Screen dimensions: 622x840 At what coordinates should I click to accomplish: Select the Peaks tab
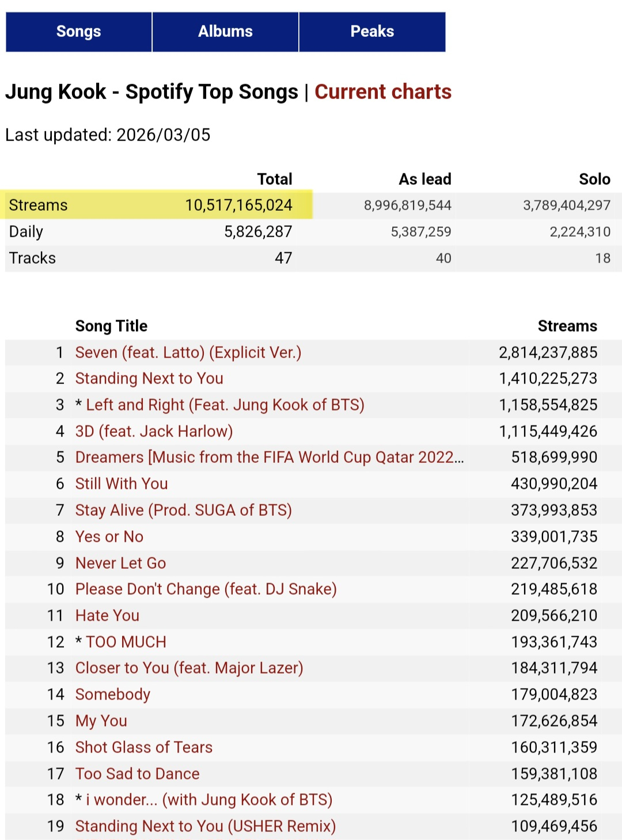(372, 32)
